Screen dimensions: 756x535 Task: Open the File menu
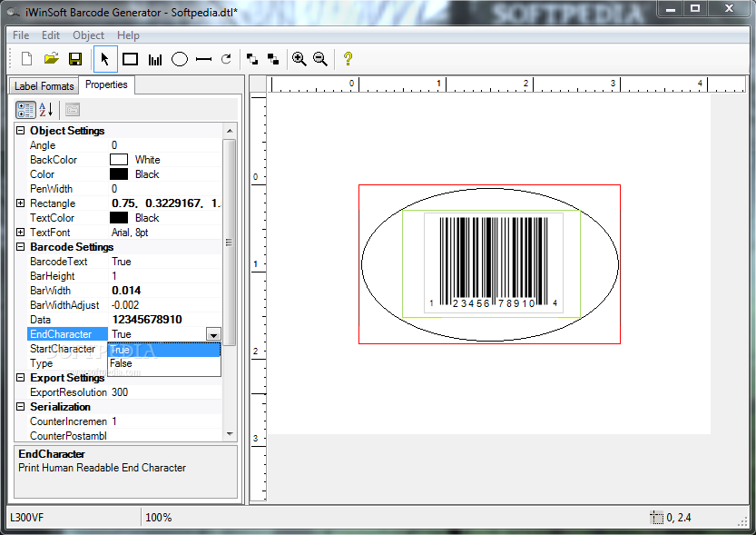[x=21, y=35]
